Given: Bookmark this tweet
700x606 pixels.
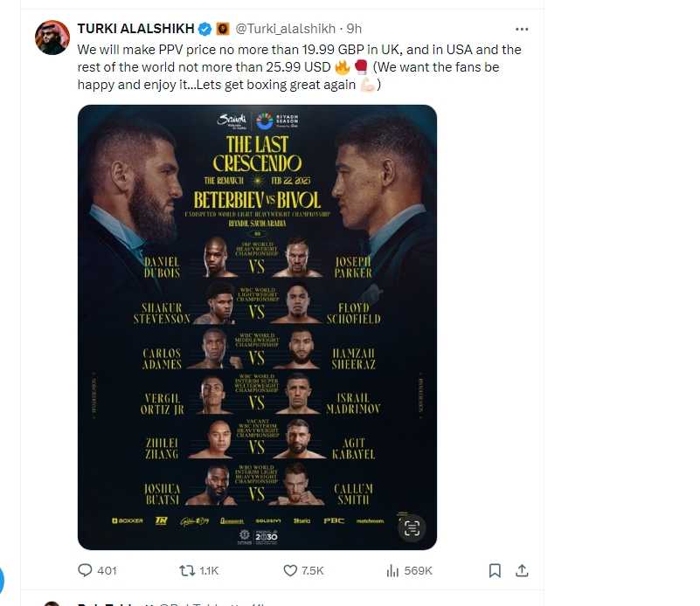Looking at the screenshot, I should pos(495,570).
